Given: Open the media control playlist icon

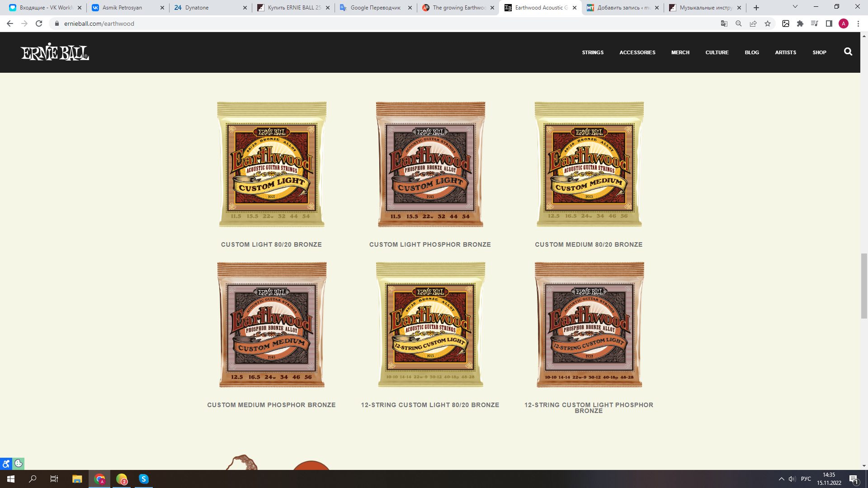Looking at the screenshot, I should pyautogui.click(x=815, y=23).
